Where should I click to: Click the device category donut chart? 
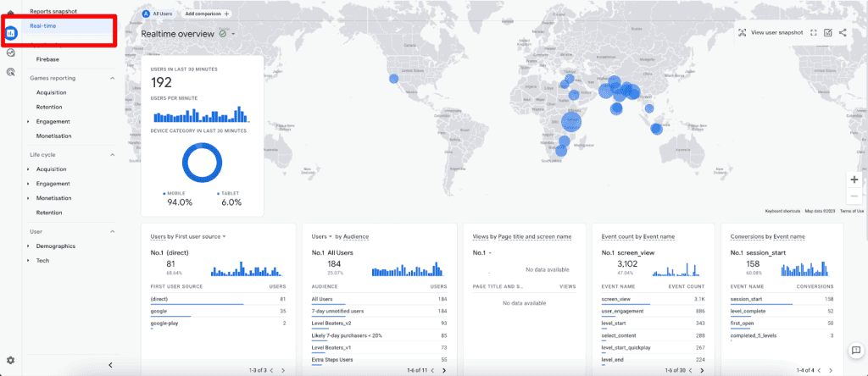[202, 163]
